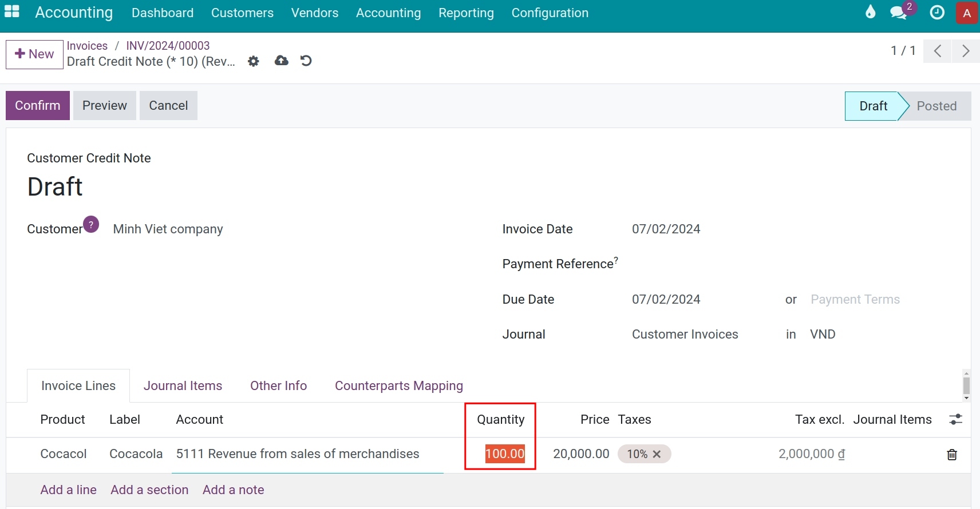Click the Quantity column header
The height and width of the screenshot is (509, 980).
501,420
